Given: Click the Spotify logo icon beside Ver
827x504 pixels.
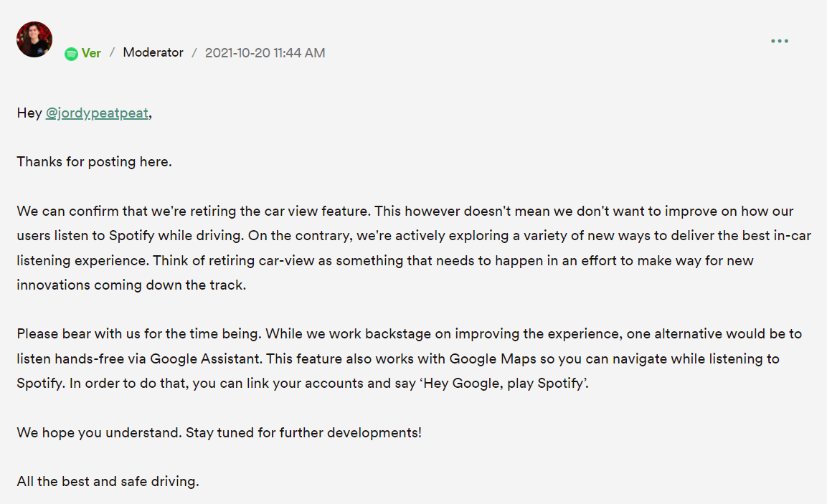Looking at the screenshot, I should click(x=71, y=54).
